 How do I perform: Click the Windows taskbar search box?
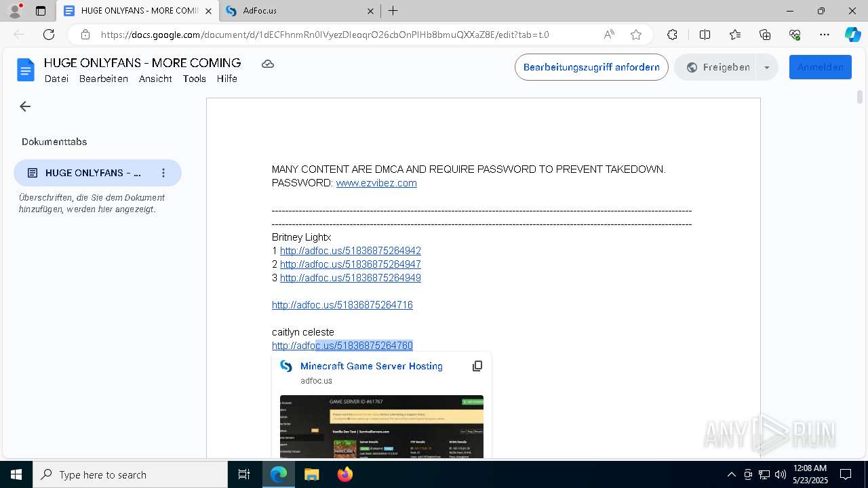130,474
